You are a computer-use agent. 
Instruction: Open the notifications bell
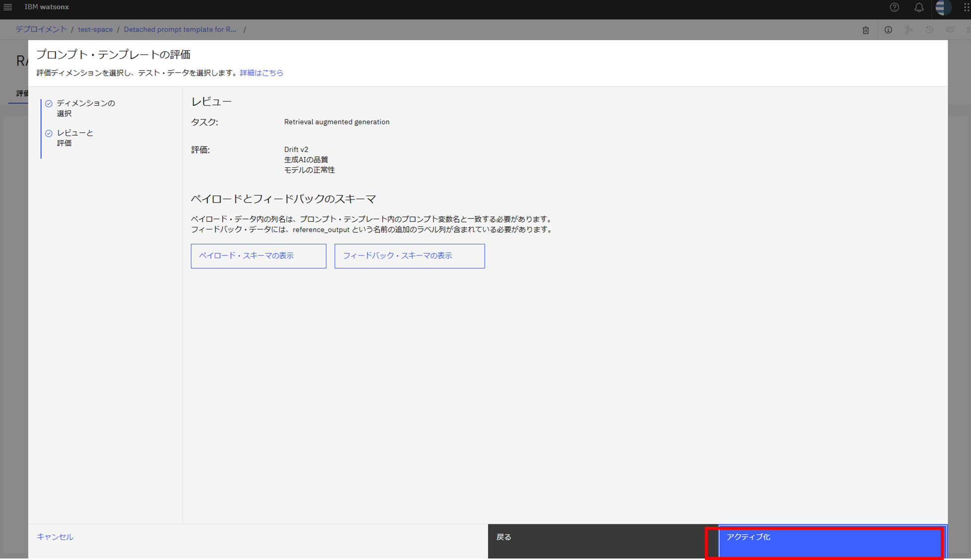(919, 7)
